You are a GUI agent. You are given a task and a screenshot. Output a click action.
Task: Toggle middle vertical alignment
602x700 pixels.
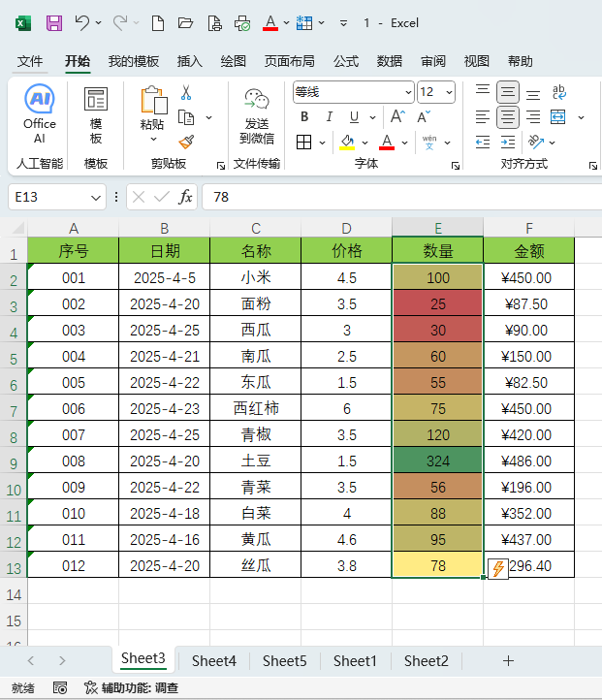pos(508,92)
